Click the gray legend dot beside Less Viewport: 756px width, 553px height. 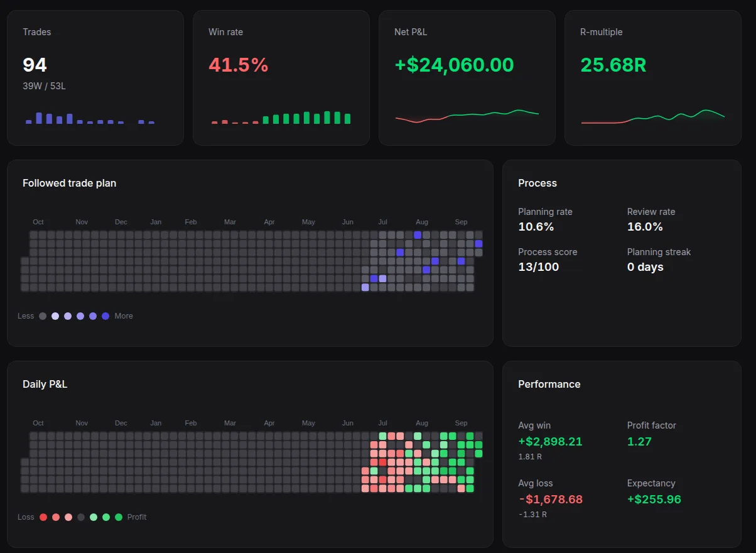[x=43, y=316]
